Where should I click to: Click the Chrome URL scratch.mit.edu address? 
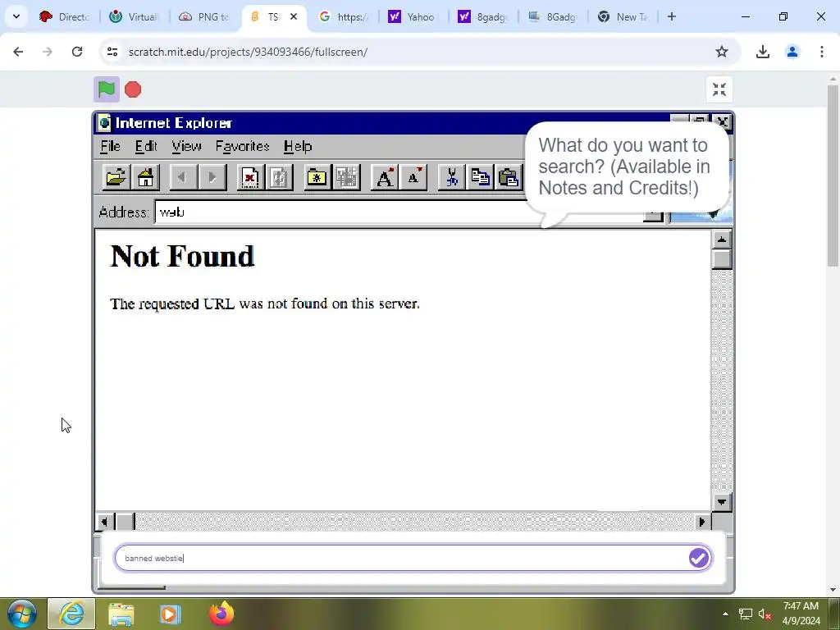(x=248, y=52)
